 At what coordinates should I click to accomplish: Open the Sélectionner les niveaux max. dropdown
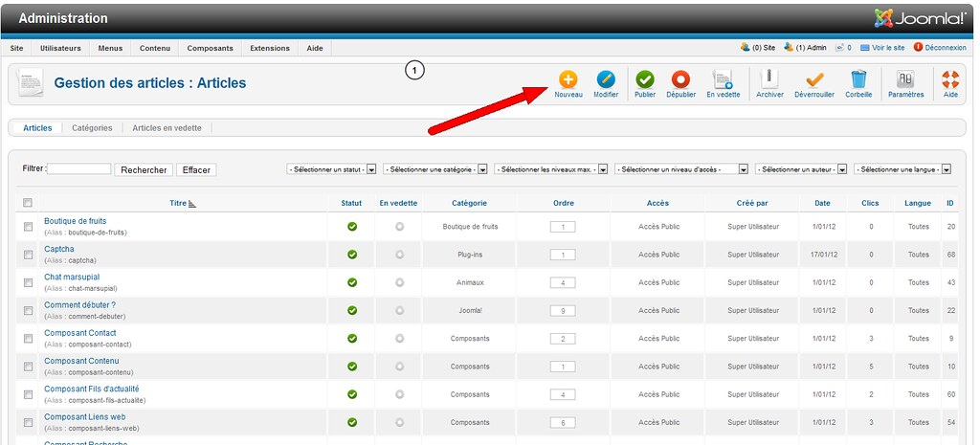point(550,169)
